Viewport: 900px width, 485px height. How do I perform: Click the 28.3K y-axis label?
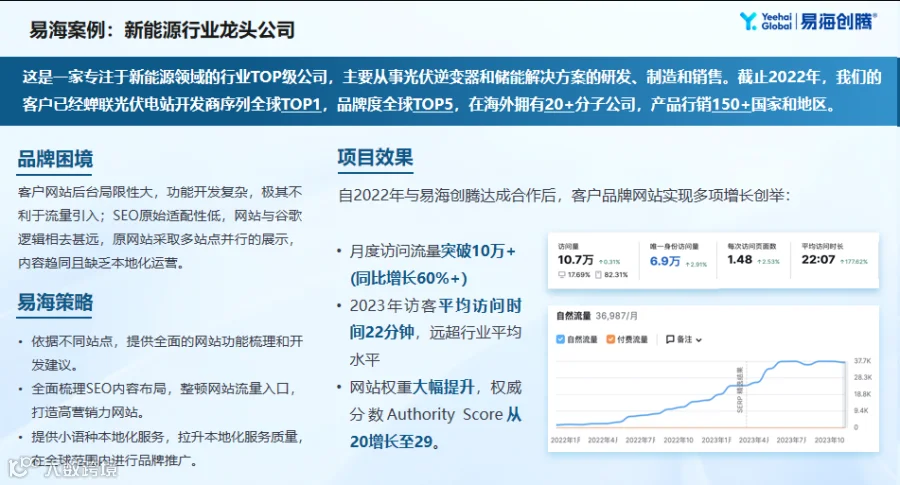pyautogui.click(x=862, y=377)
